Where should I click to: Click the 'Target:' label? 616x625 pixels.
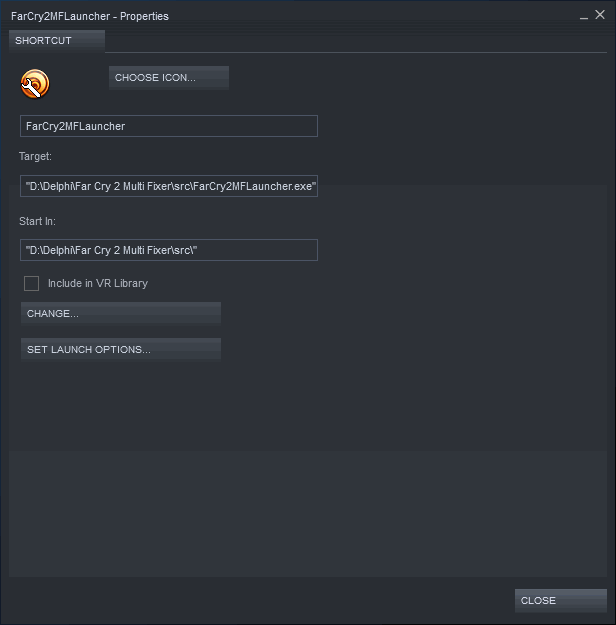(35, 157)
